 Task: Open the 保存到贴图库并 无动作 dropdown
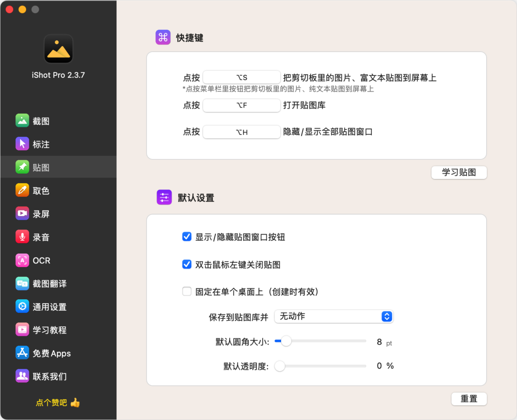coord(334,317)
